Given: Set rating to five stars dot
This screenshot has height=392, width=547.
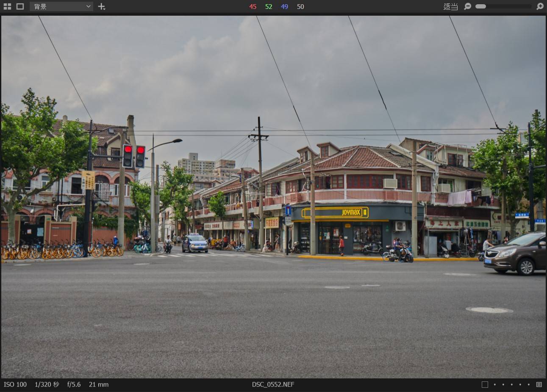Looking at the screenshot, I should coord(528,384).
